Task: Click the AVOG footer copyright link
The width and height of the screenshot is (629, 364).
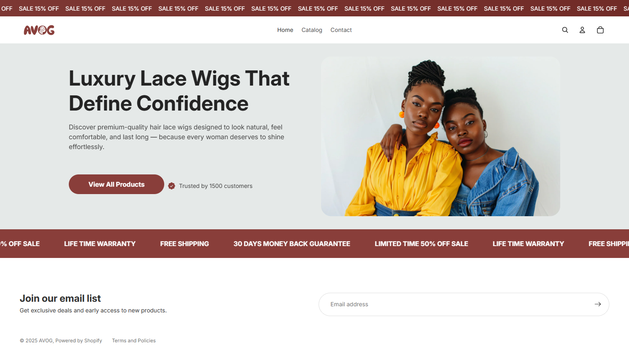Action: 46,341
